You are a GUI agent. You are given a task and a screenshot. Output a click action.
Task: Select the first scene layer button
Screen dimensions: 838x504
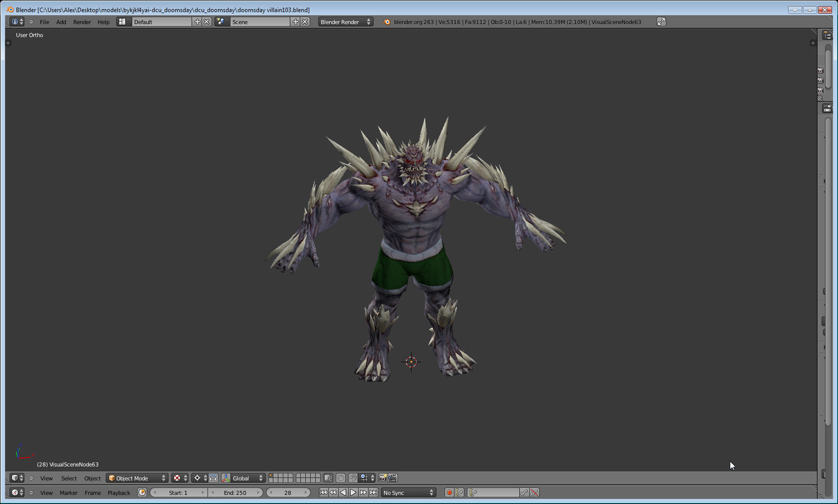click(271, 476)
